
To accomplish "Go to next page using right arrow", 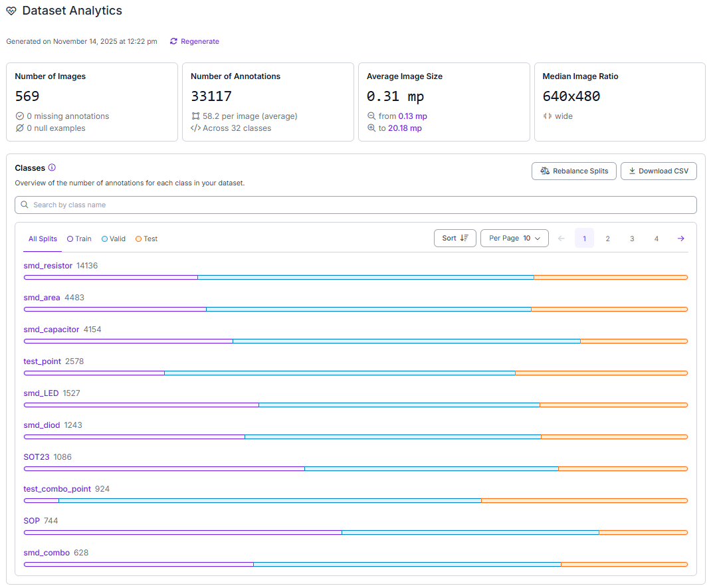I will point(680,239).
